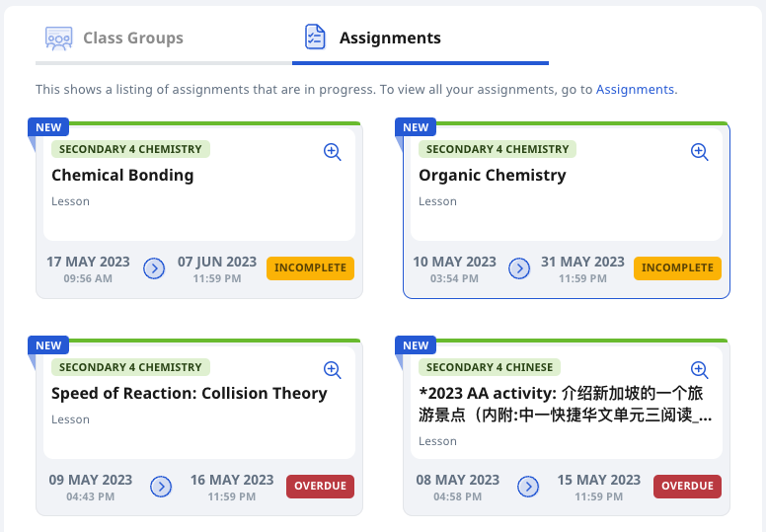Click magnifier icon on Secondary 4 Chinese card

700,370
